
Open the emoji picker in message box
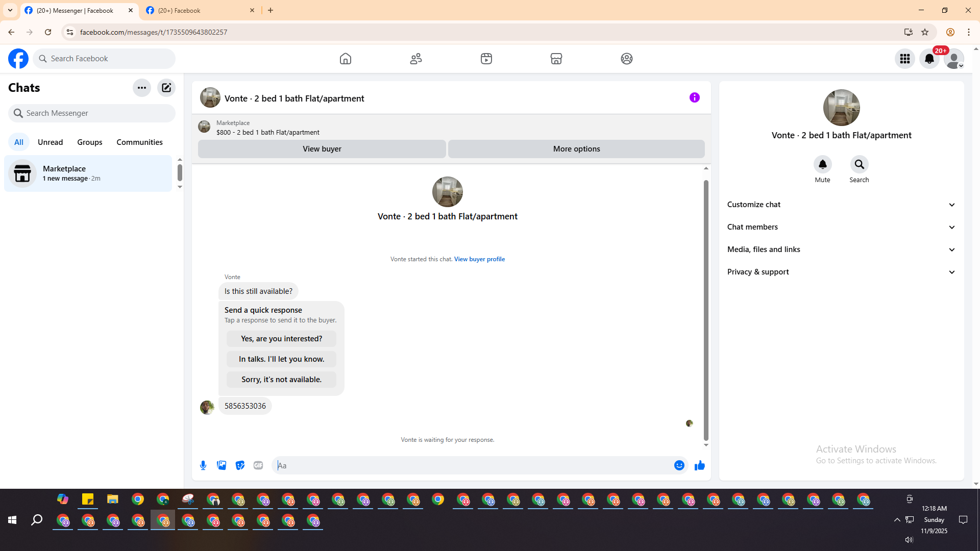679,465
